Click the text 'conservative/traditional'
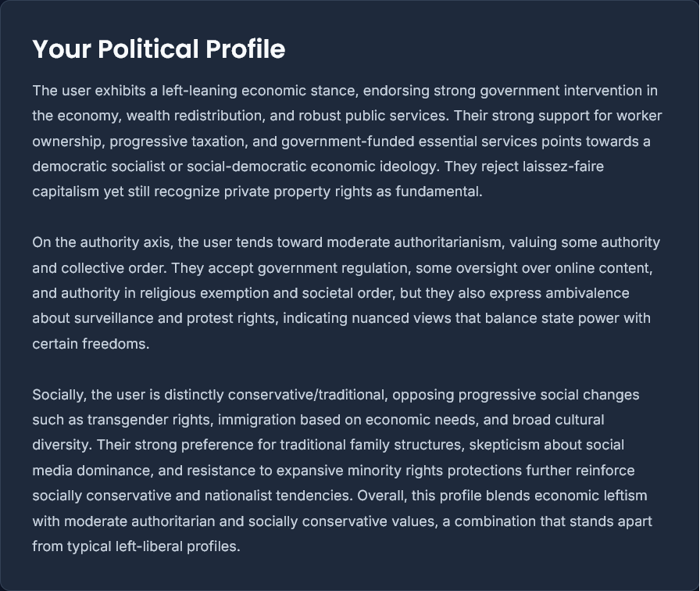 (308, 395)
